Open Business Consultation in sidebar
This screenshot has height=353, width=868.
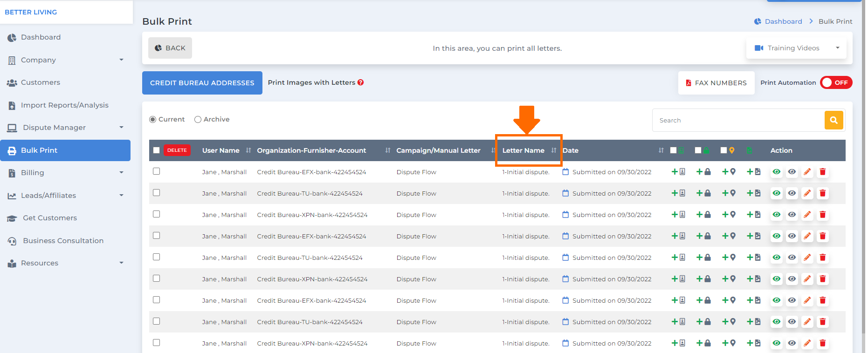[x=65, y=241]
